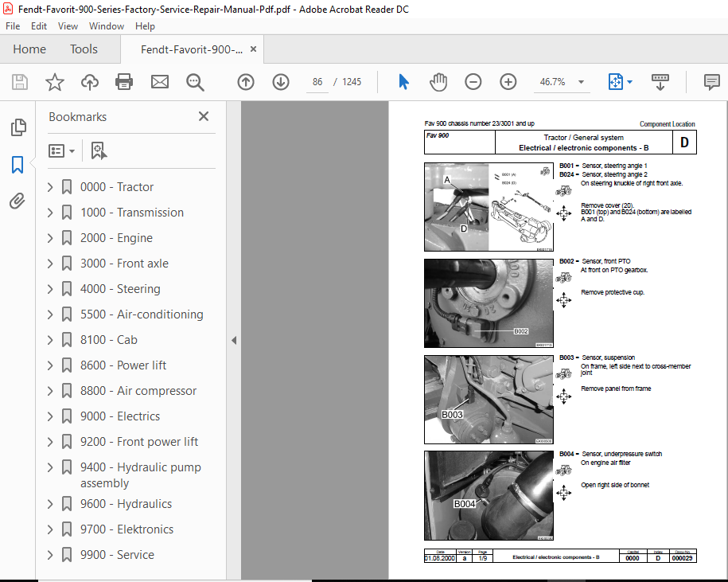Show the page thumbnails panel
Screen dimensions: 728x582
tap(18, 127)
